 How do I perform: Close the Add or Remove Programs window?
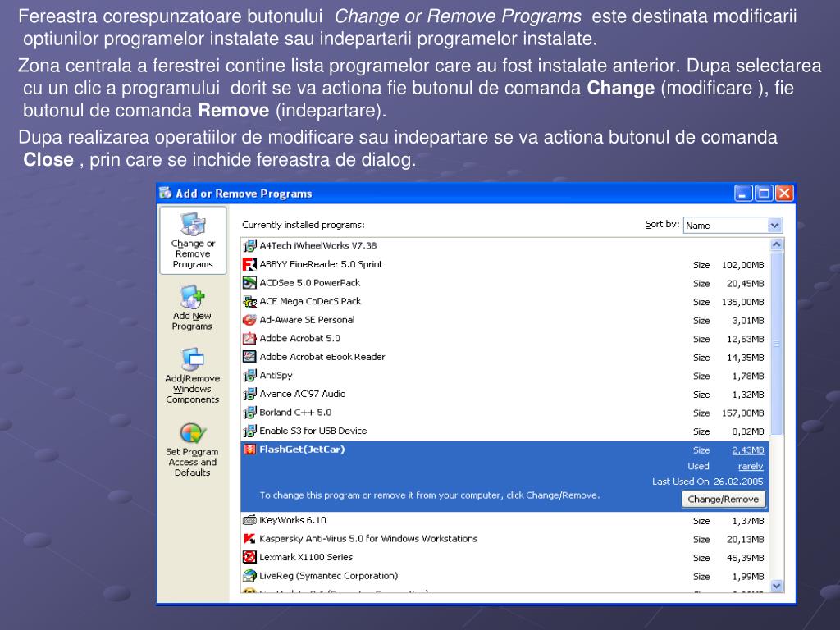[784, 194]
